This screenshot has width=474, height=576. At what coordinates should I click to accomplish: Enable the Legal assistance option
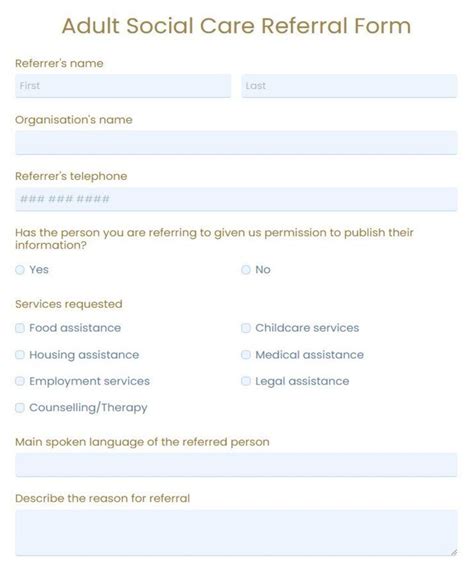[246, 381]
